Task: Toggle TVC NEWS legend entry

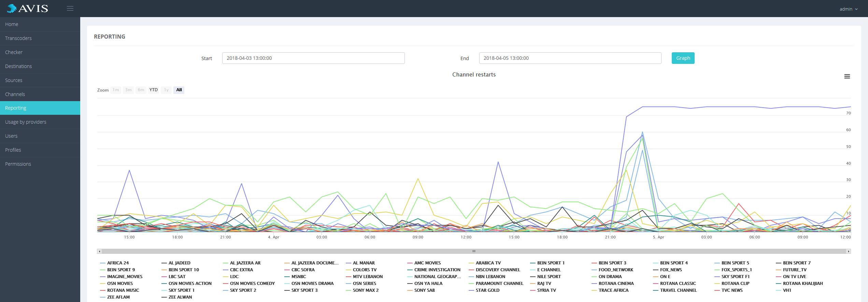Action: click(732, 290)
